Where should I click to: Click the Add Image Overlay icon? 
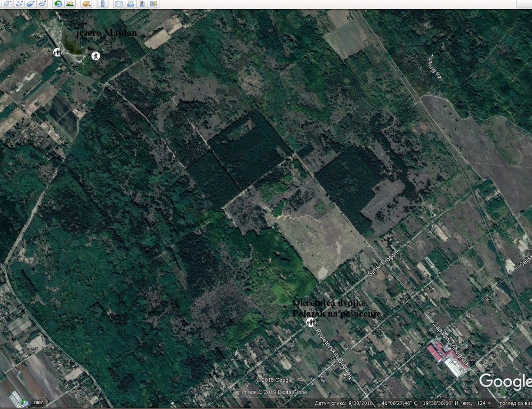click(x=31, y=4)
